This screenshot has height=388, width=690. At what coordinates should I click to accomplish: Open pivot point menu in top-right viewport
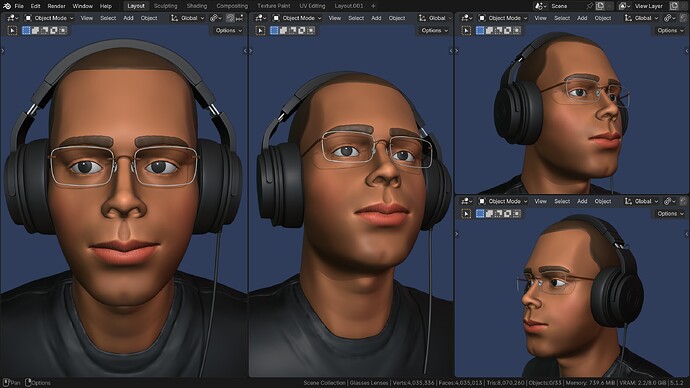tap(670, 18)
